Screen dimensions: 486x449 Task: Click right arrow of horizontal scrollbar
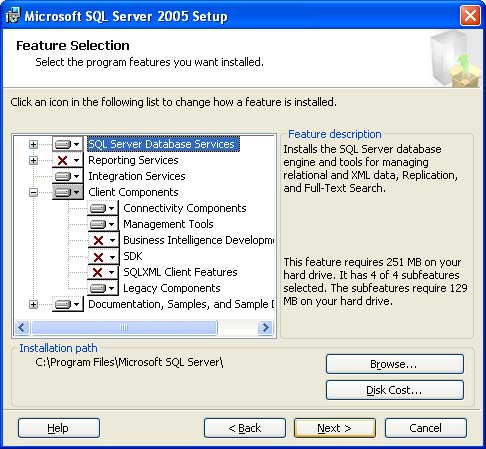coord(265,328)
